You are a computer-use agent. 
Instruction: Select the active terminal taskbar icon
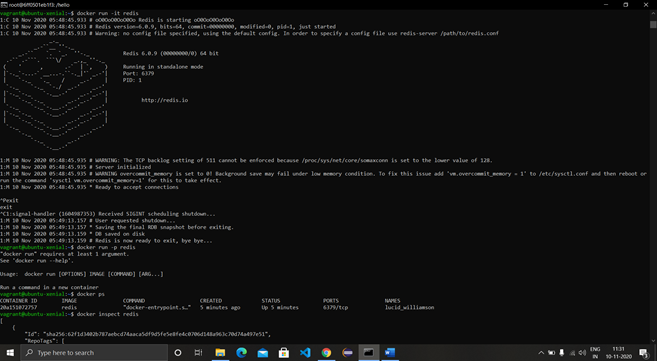click(x=369, y=353)
